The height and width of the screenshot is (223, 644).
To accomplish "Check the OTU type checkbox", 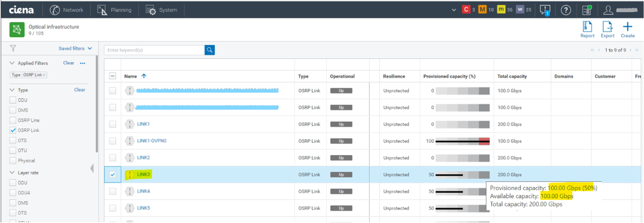I will 13,150.
